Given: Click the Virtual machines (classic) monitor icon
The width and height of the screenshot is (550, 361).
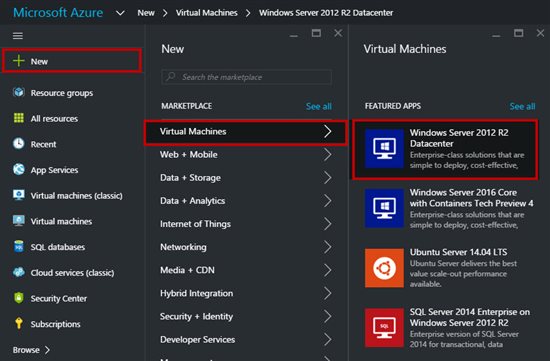Looking at the screenshot, I should click(19, 195).
